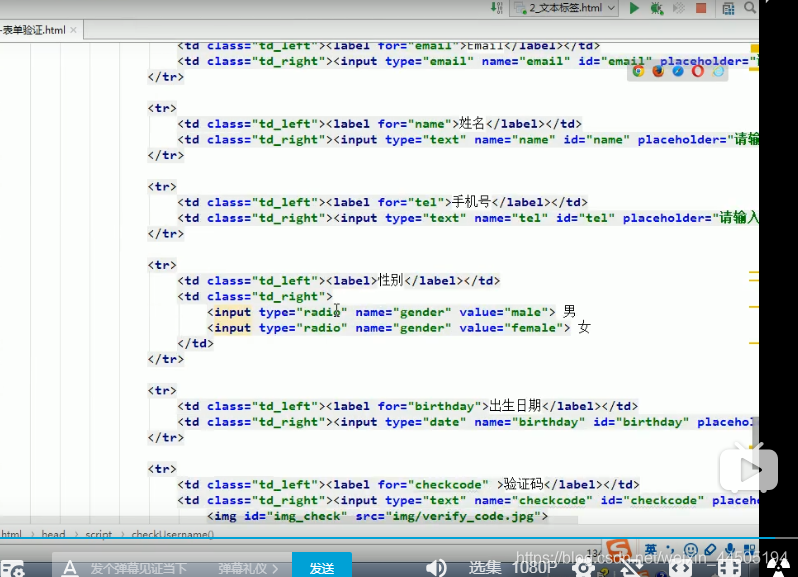Focus the 发个弹幕见证当下 danmaku input
This screenshot has width=798, height=577.
pyautogui.click(x=138, y=568)
